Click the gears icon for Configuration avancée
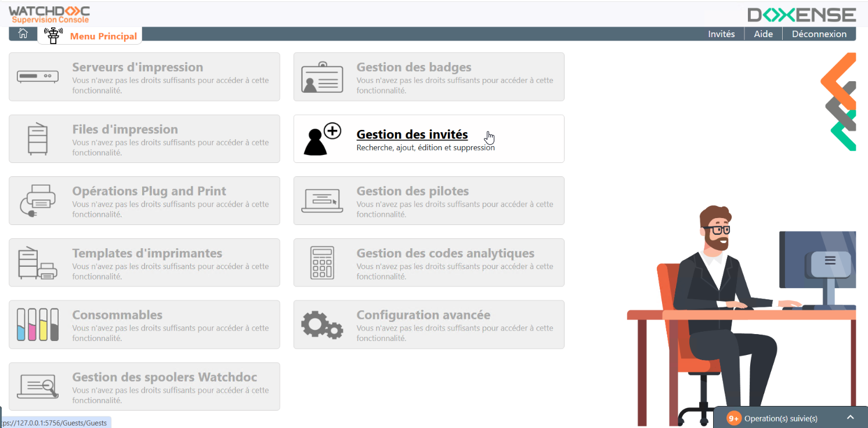Viewport: 868px width, 428px height. coord(322,324)
